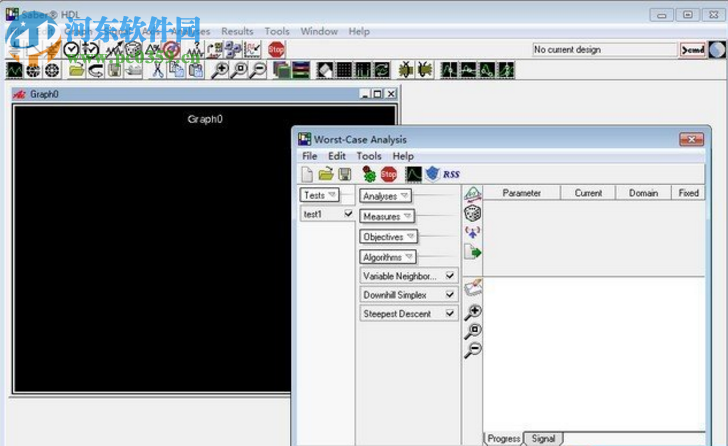Click the scissors cut icon
728x446 pixels.
pos(158,71)
